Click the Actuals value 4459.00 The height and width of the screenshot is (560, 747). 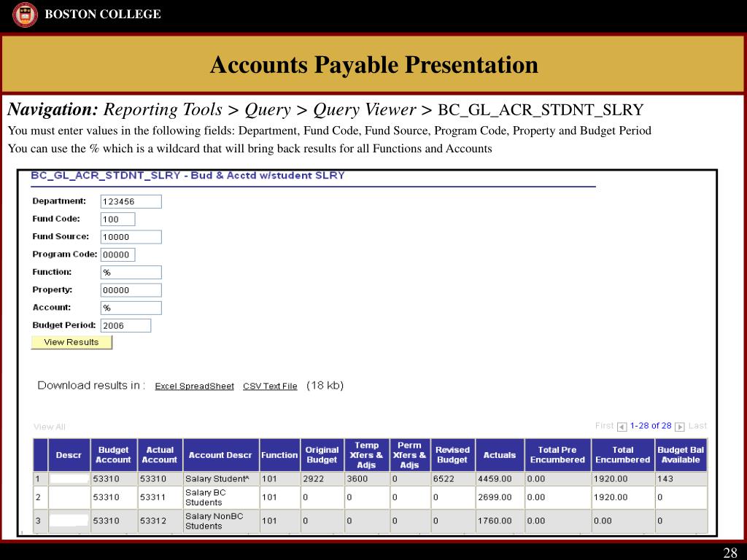(495, 479)
